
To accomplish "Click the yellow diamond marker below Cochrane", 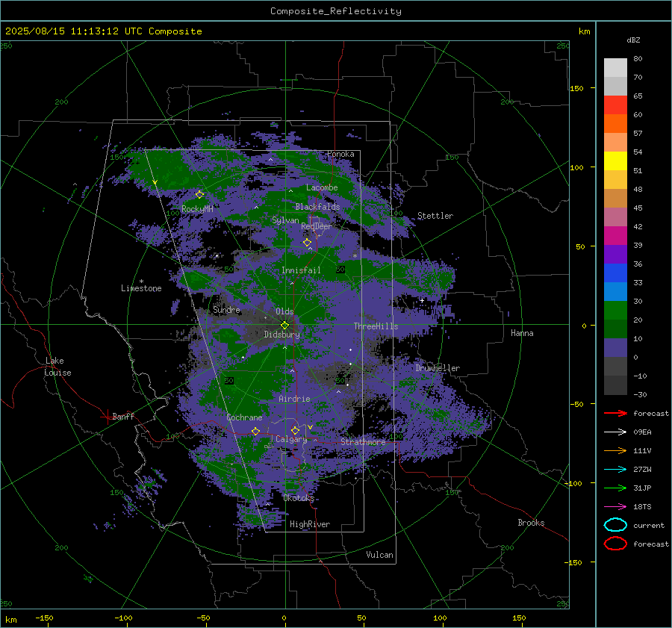I will [255, 431].
